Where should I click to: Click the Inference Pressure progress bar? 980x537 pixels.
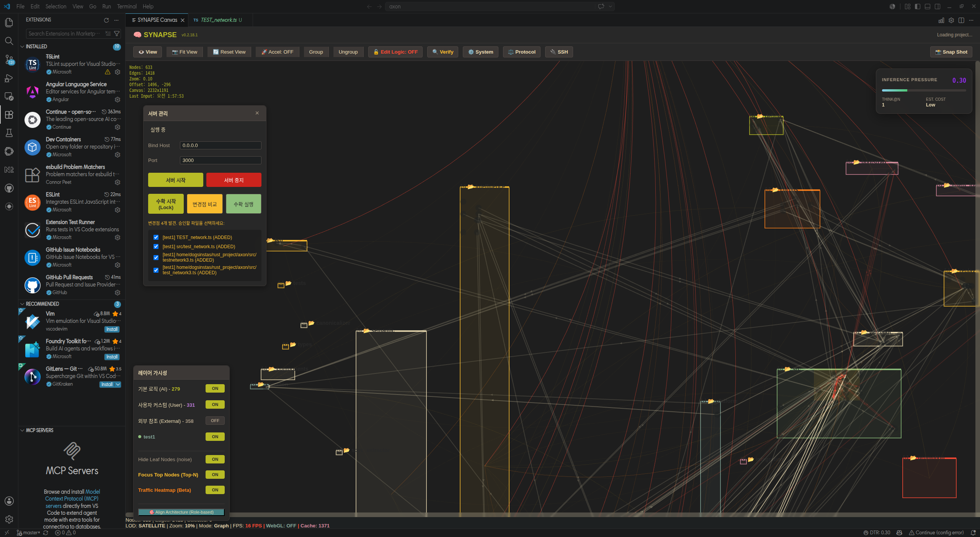point(923,90)
